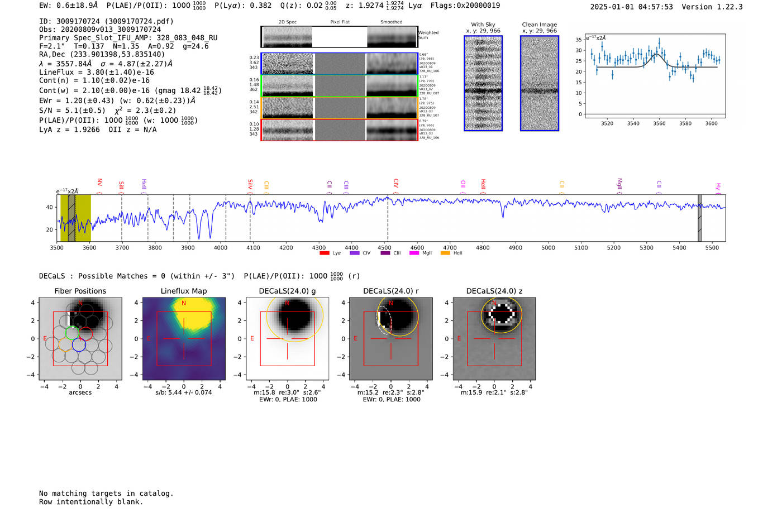Click the magenta OII line label above the spectrum
Image resolution: width=782 pixels, height=532 pixels.
[x=463, y=184]
